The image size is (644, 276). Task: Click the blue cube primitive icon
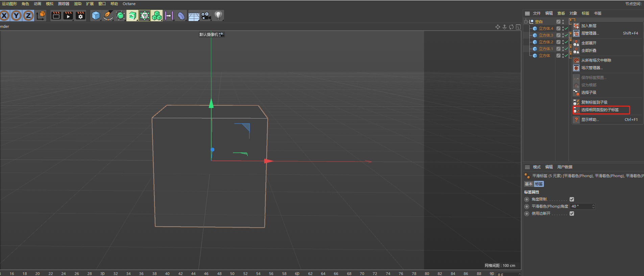(x=96, y=16)
